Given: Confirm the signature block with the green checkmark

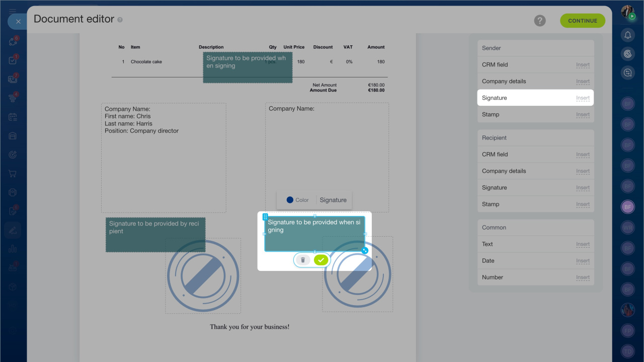Looking at the screenshot, I should (x=321, y=260).
